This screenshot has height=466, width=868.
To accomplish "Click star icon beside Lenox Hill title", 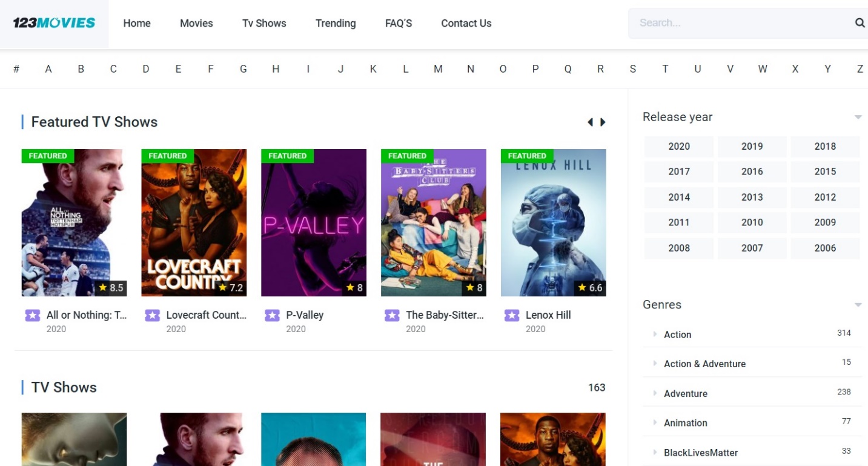I will click(x=512, y=315).
